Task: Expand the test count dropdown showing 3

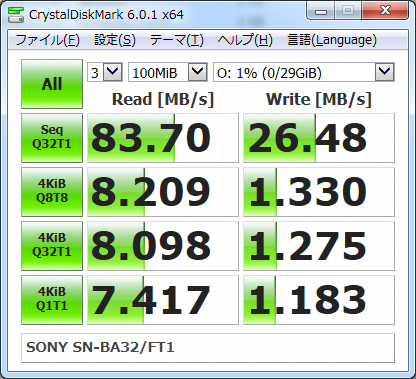Action: (113, 72)
